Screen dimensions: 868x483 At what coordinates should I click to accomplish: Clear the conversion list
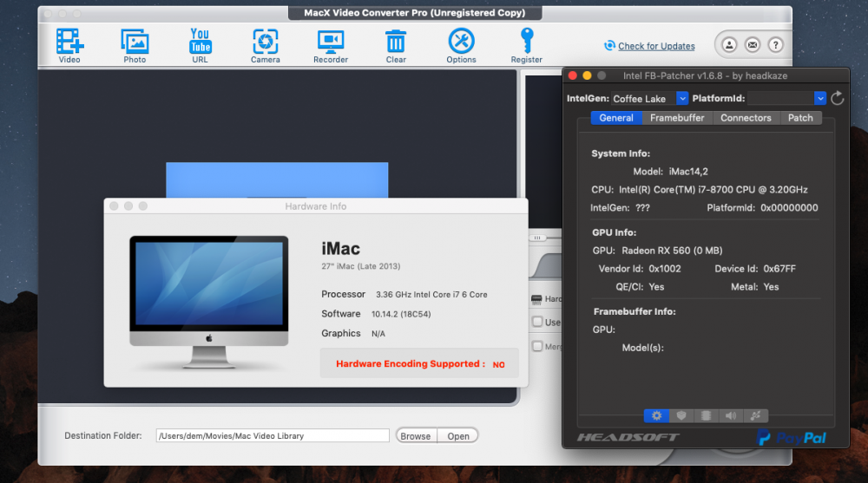coord(396,45)
